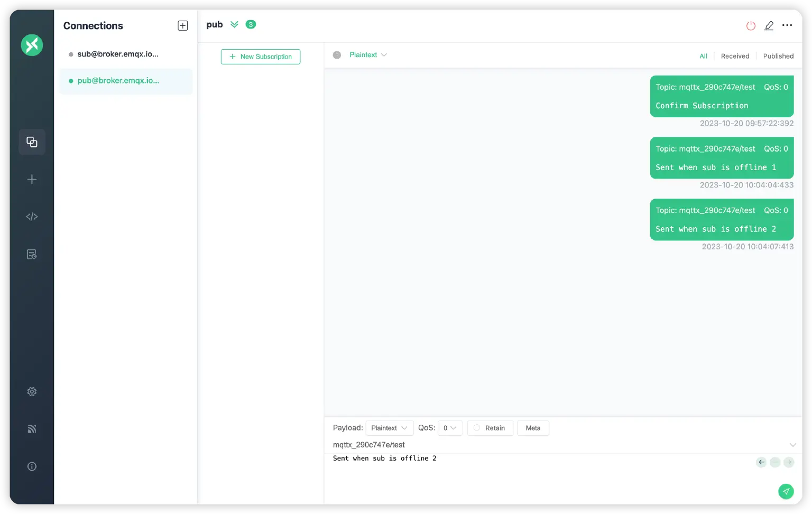Open Settings via the gear icon
Viewport: 812px width, 514px height.
click(32, 391)
